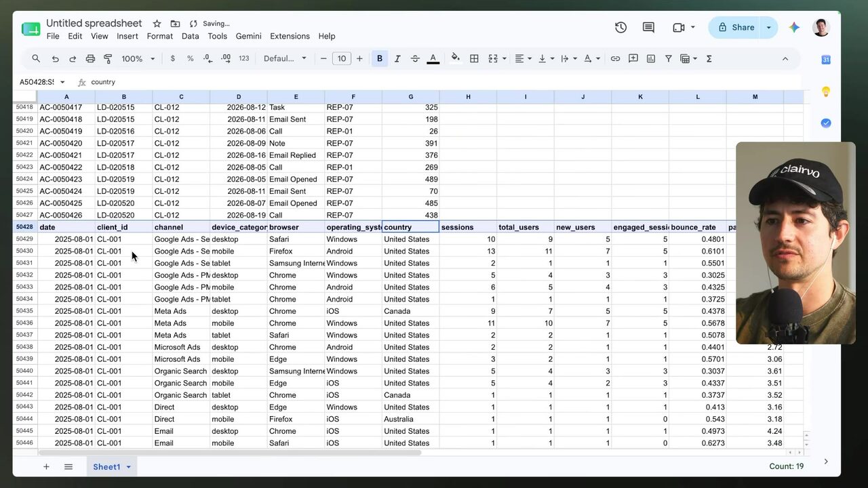Open the Count: 19 summary

click(x=787, y=467)
